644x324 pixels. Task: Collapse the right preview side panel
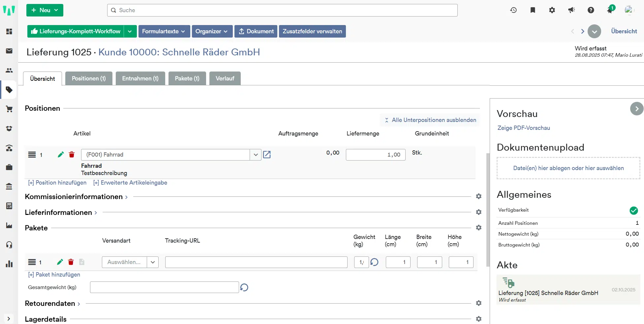[636, 109]
